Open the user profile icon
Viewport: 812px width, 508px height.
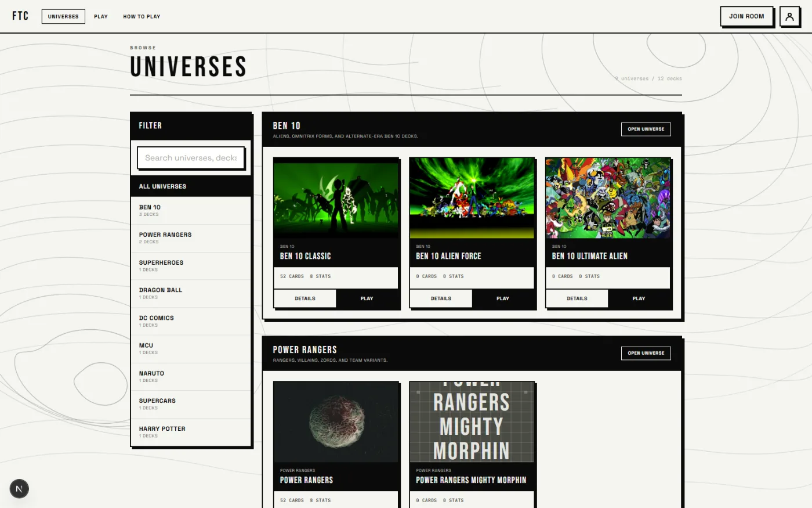(789, 16)
